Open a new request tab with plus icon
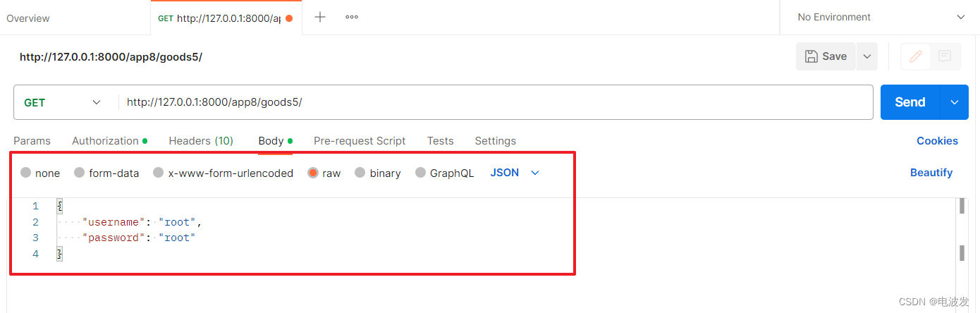980x313 pixels. 320,17
